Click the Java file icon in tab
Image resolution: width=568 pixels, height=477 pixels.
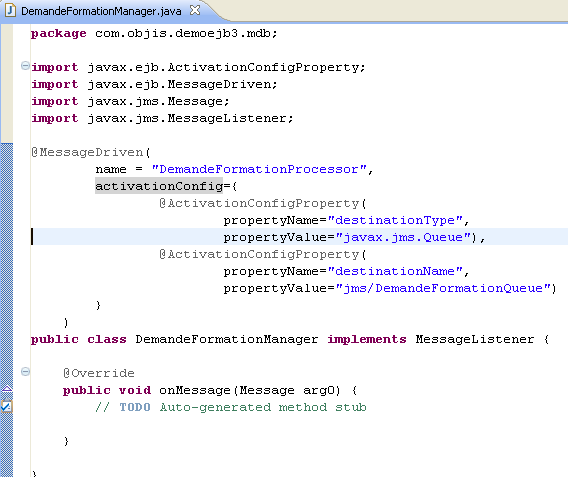click(10, 11)
